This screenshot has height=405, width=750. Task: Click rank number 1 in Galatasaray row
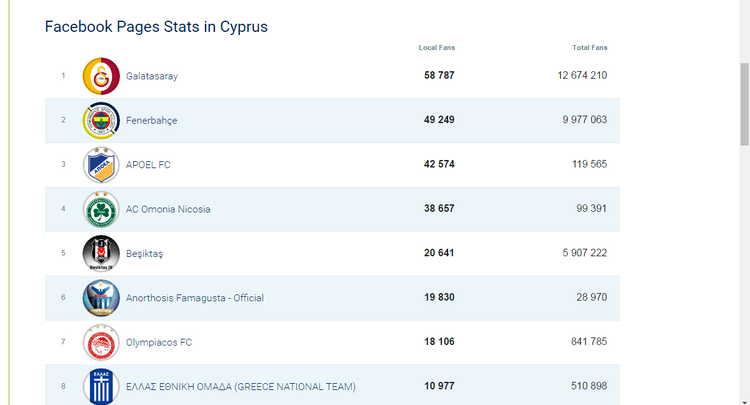pyautogui.click(x=63, y=76)
